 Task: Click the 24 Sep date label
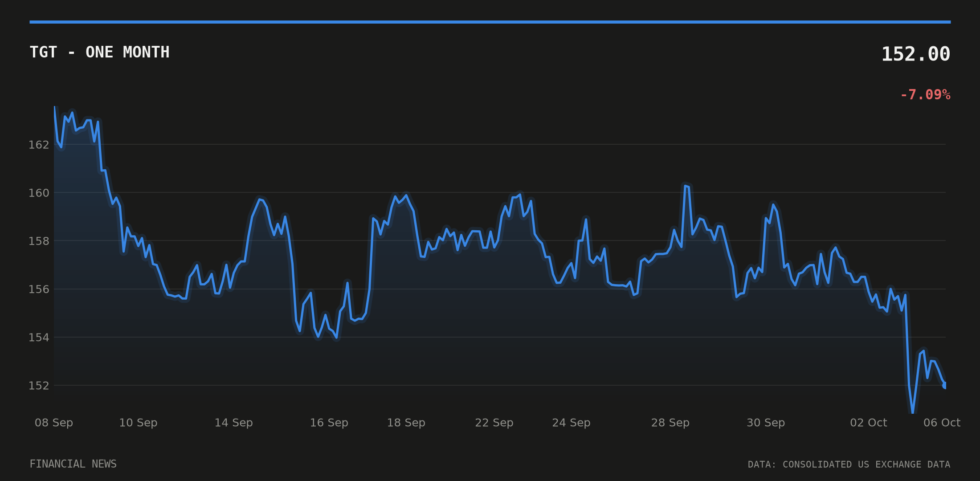571,423
